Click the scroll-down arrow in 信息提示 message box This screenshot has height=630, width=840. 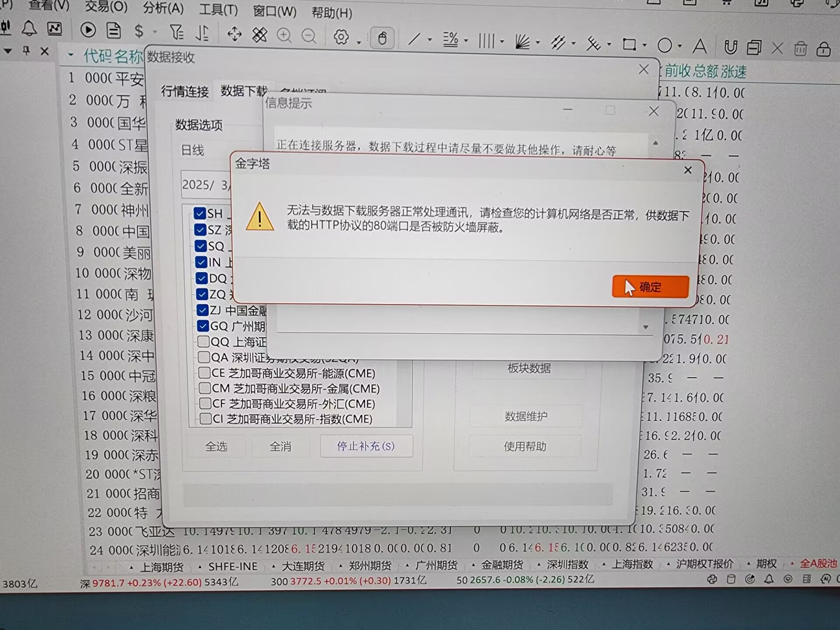[x=645, y=327]
